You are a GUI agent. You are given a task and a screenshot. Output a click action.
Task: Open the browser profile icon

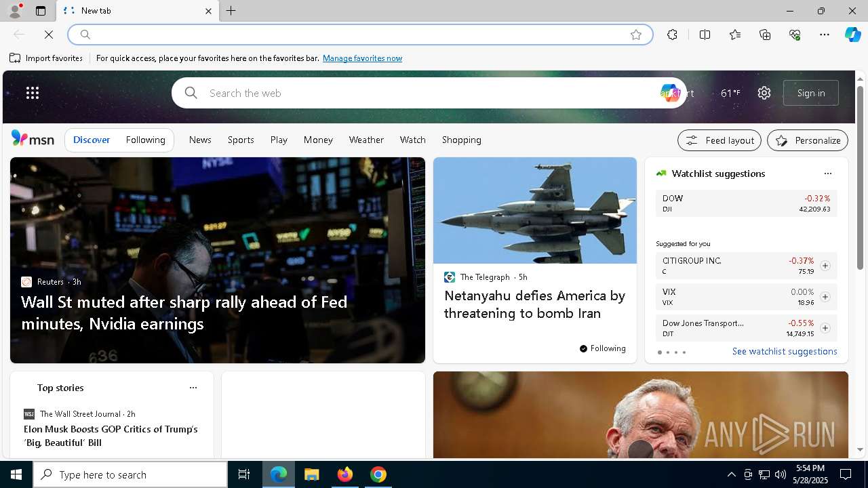[14, 11]
